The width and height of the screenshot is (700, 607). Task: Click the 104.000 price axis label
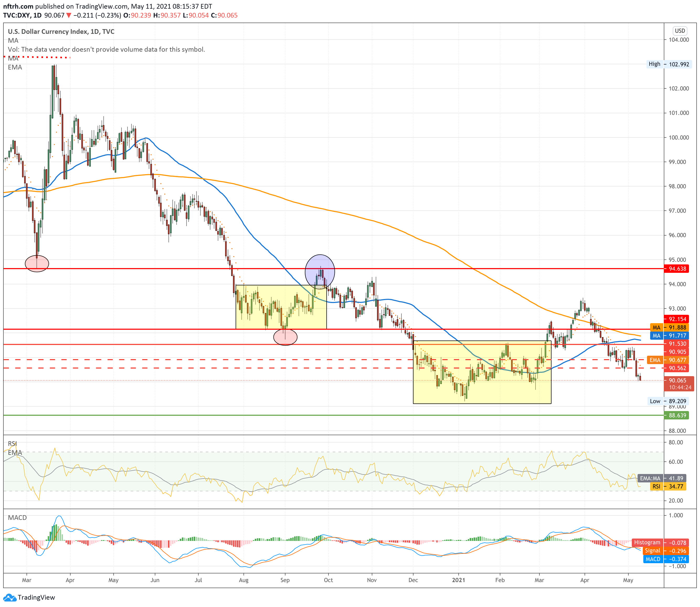coord(679,40)
